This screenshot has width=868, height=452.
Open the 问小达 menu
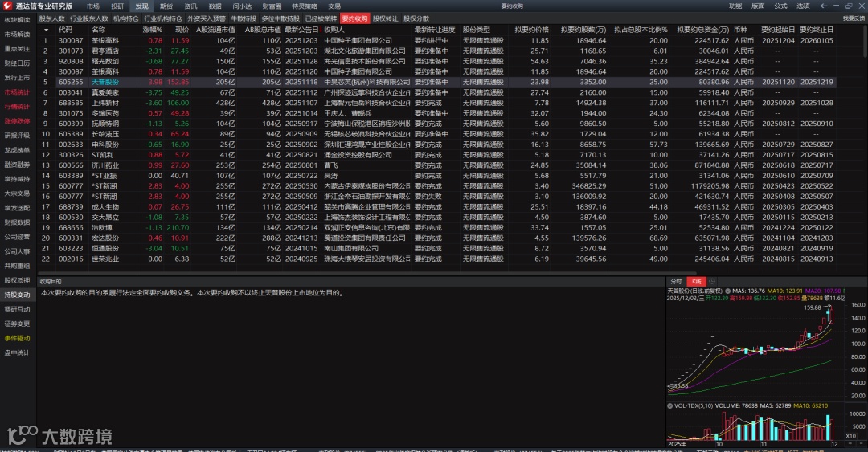point(242,6)
